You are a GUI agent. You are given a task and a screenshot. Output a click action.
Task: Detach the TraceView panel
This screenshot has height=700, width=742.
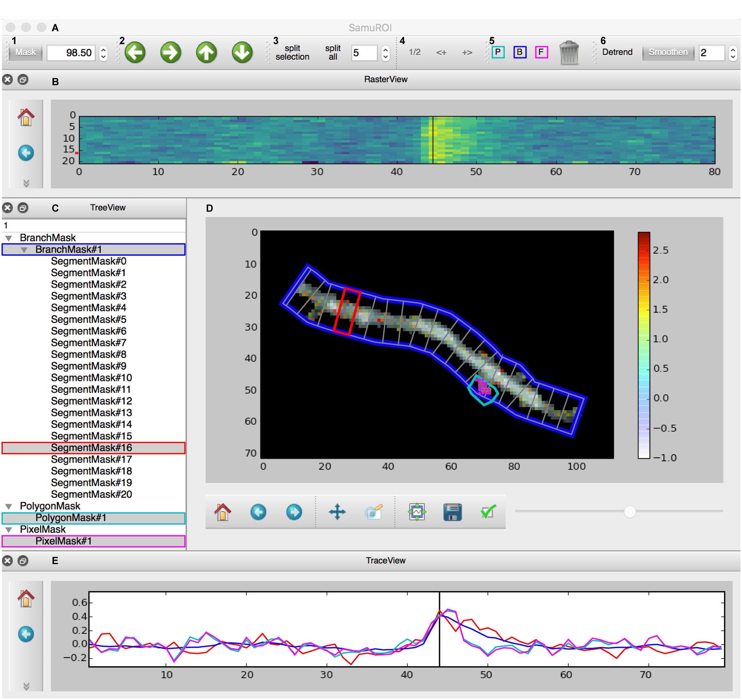click(x=23, y=561)
